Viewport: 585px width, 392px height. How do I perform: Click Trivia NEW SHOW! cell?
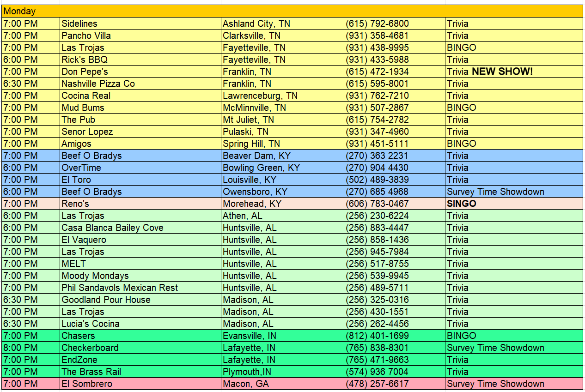pyautogui.click(x=514, y=72)
